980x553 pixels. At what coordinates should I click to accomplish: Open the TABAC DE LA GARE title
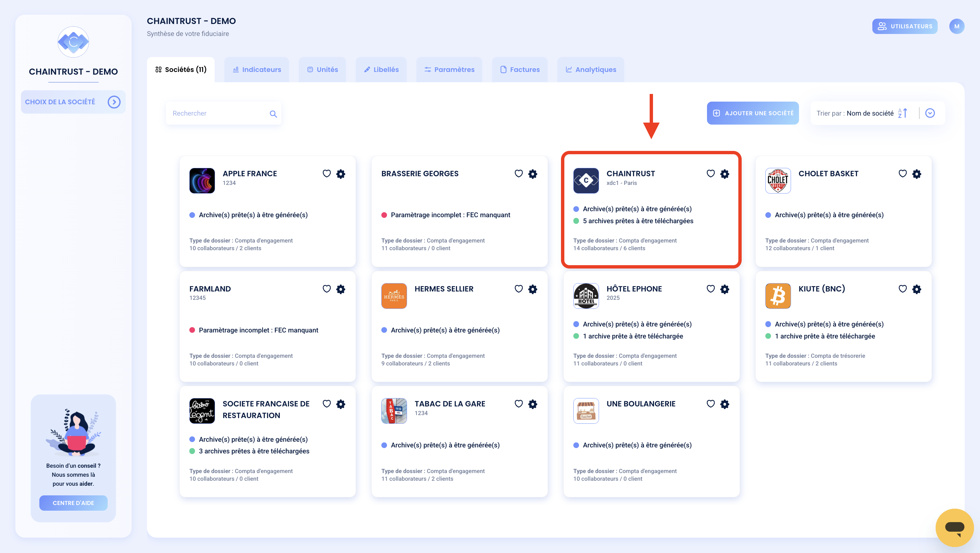[x=450, y=403]
